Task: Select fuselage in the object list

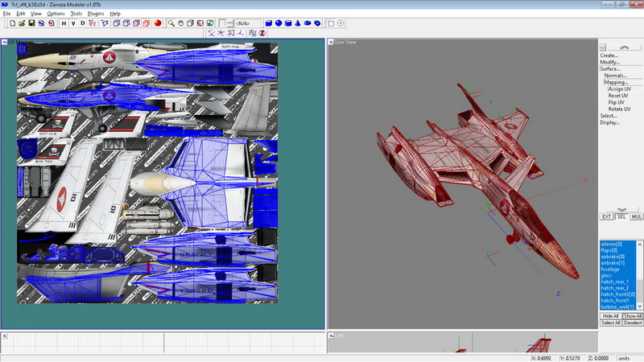Action: click(612, 269)
